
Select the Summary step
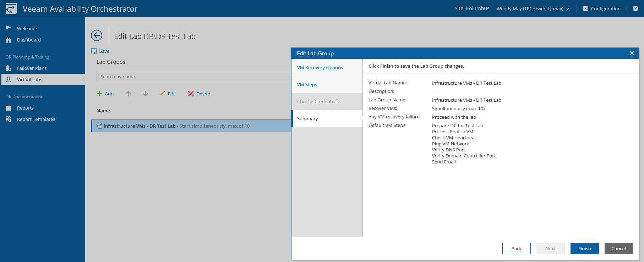327,118
